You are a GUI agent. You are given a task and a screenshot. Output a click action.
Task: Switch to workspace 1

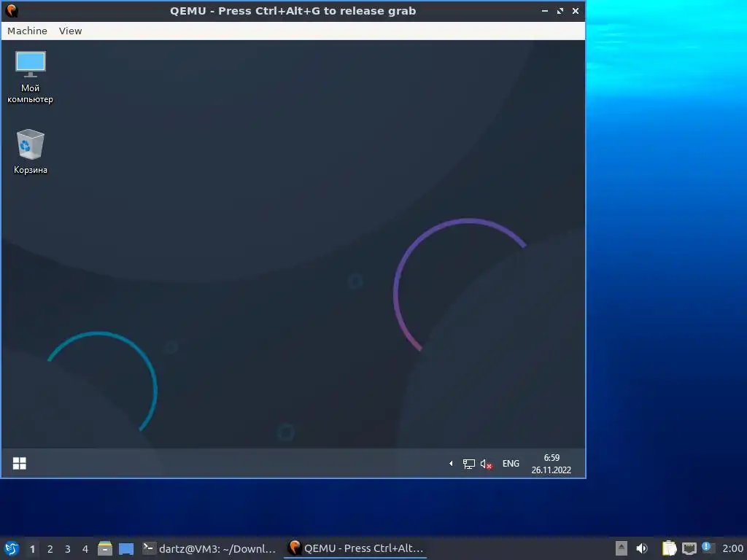pyautogui.click(x=32, y=549)
